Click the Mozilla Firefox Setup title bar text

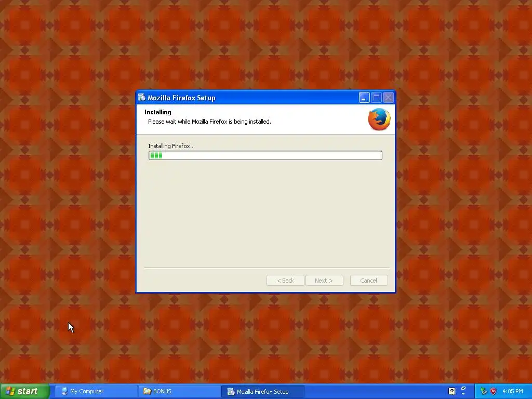[181, 98]
